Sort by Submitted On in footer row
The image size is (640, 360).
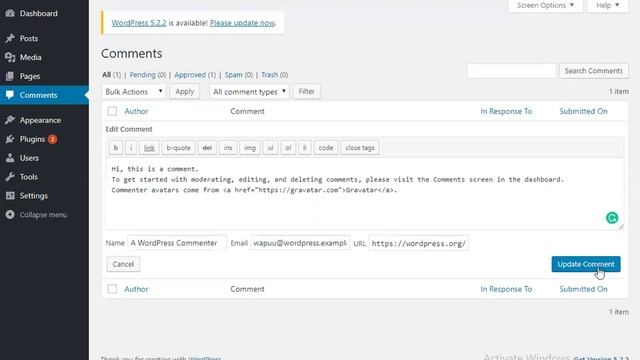point(583,289)
